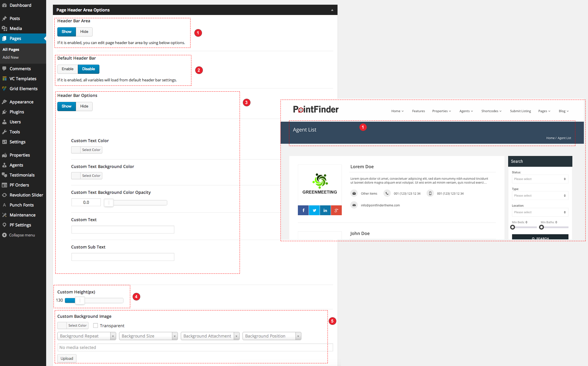Check the Transparent checkbox
The image size is (588, 366).
96,325
